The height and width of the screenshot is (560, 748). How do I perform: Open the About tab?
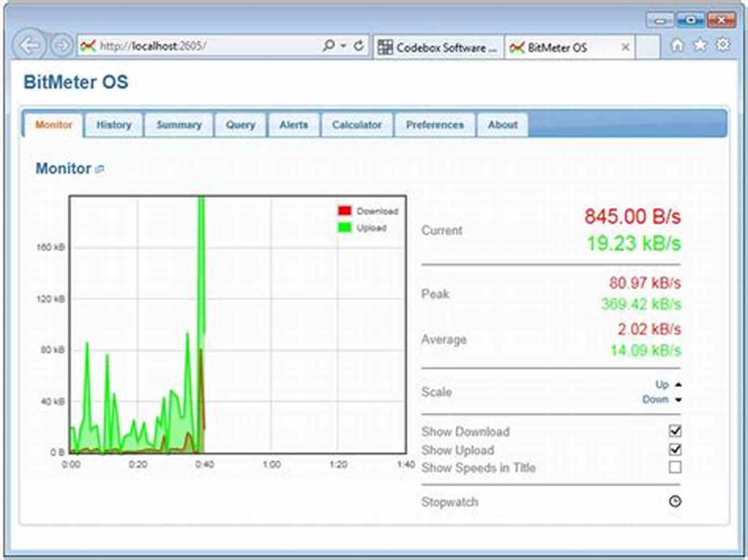click(503, 125)
